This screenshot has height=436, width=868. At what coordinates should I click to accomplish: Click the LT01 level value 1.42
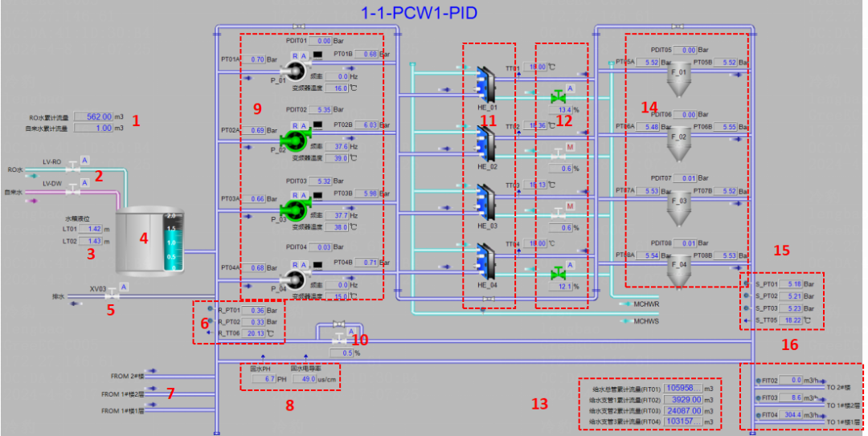click(x=90, y=229)
